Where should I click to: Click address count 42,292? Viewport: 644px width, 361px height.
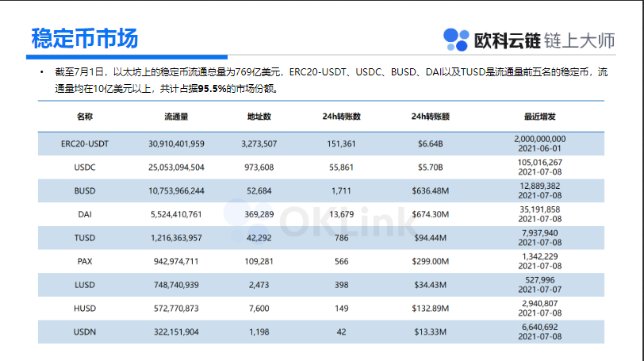tap(259, 238)
